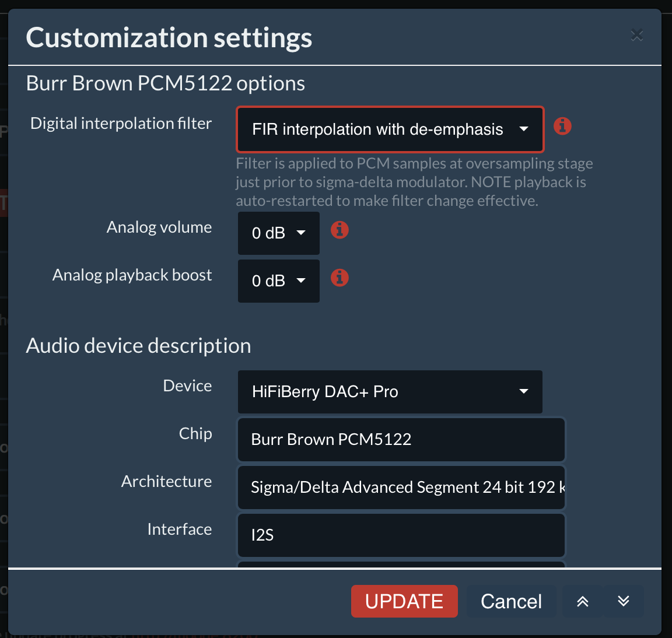Click the UPDATE button
672x638 pixels.
coord(404,601)
